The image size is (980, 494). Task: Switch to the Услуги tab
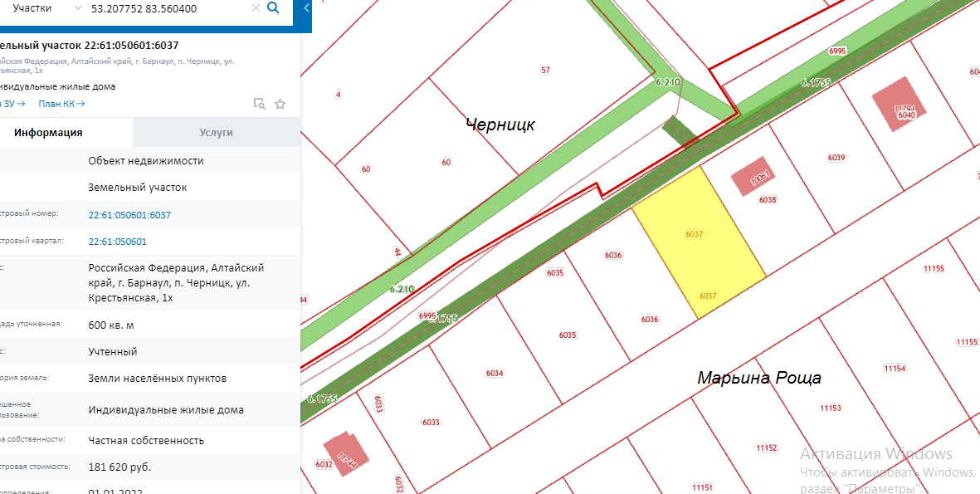click(217, 133)
